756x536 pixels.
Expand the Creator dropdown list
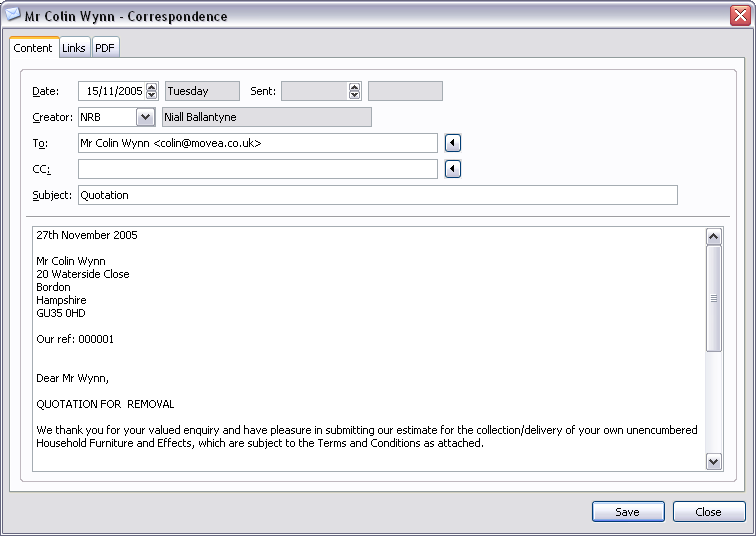pos(146,117)
